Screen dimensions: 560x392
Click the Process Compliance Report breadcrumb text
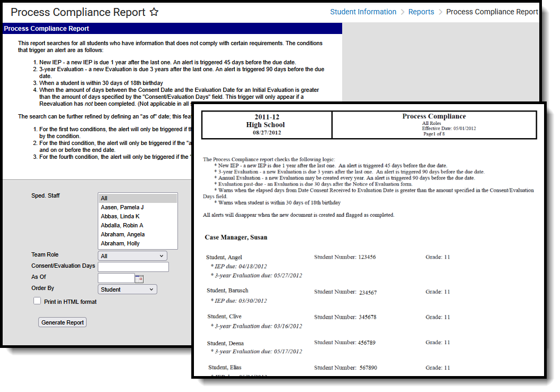pos(492,12)
